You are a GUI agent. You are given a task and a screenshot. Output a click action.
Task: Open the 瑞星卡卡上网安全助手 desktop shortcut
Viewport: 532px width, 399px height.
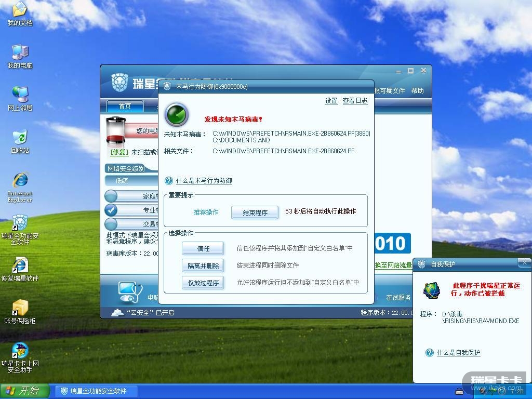click(20, 357)
